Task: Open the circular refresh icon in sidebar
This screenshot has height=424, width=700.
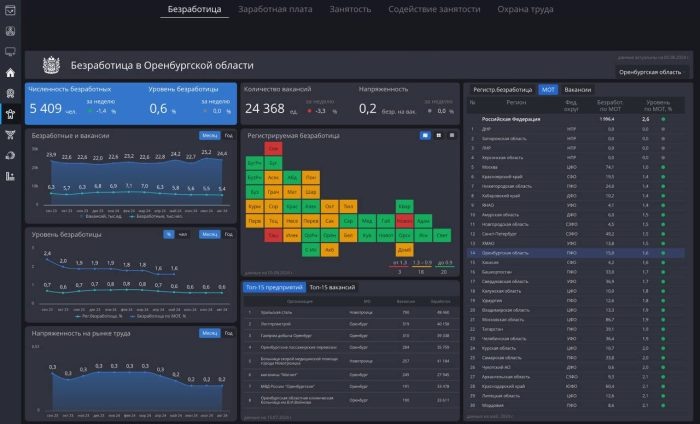Action: click(x=10, y=155)
